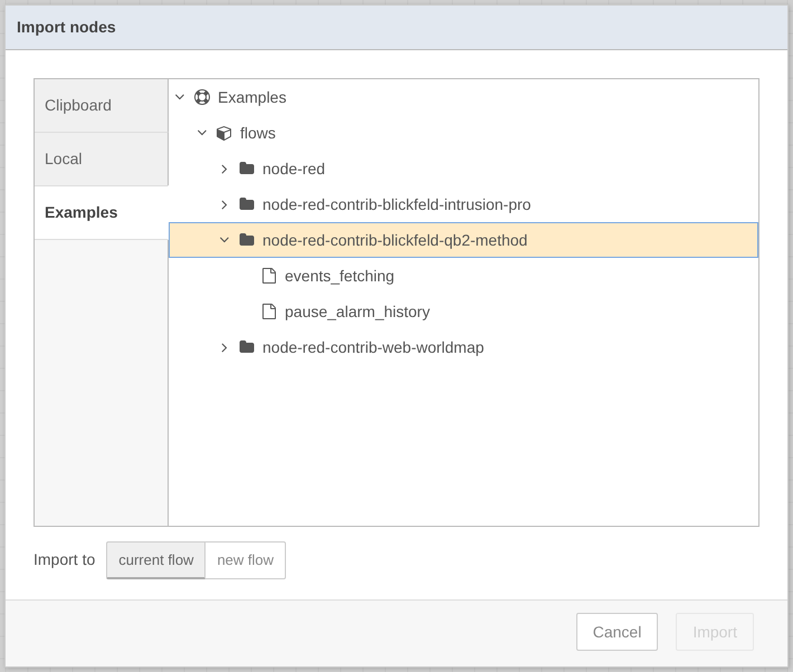Select the node-red-contrib-blickfeld-intrusion-pro label
Image resolution: width=793 pixels, height=672 pixels.
point(396,204)
